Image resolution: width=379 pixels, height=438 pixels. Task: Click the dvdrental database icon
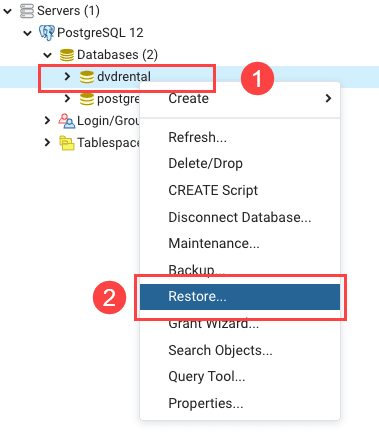[x=87, y=77]
